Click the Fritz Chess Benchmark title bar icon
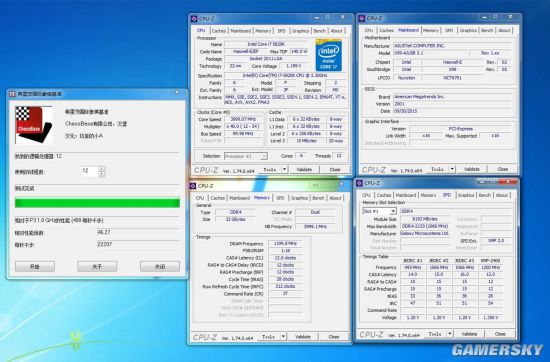Viewport: 550px width, 362px height. click(x=13, y=94)
